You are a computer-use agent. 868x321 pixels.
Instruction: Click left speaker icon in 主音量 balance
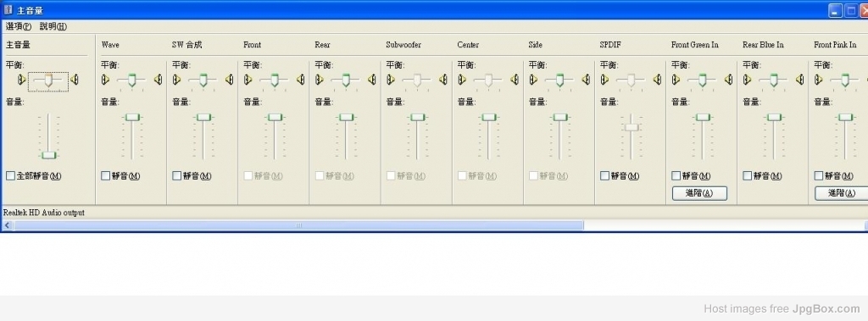pos(21,80)
